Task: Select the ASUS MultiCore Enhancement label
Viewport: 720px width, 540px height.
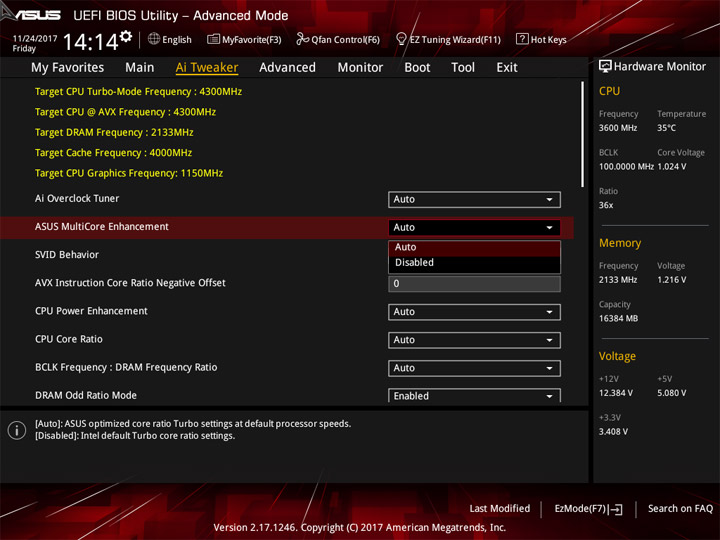Action: tap(101, 227)
